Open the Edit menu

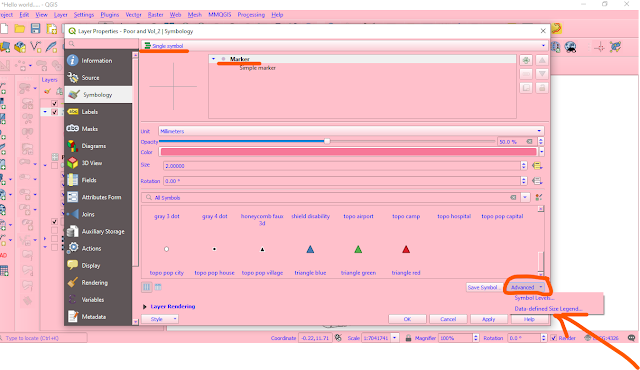click(x=24, y=15)
